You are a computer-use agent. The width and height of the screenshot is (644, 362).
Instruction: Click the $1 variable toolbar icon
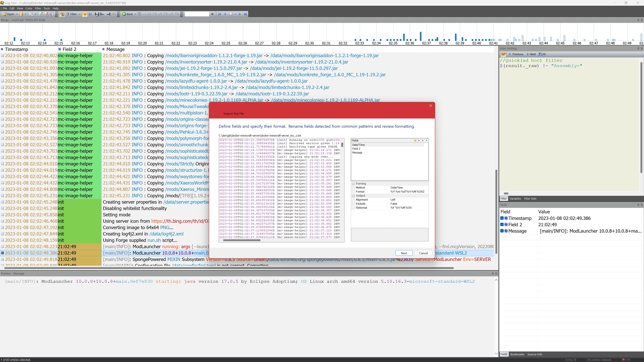click(x=90, y=14)
